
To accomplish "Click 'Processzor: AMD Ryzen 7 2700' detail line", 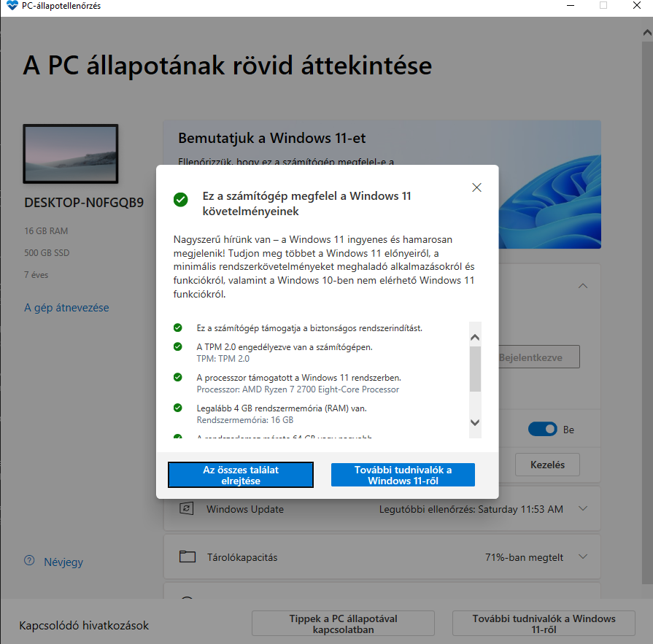I will [x=298, y=389].
